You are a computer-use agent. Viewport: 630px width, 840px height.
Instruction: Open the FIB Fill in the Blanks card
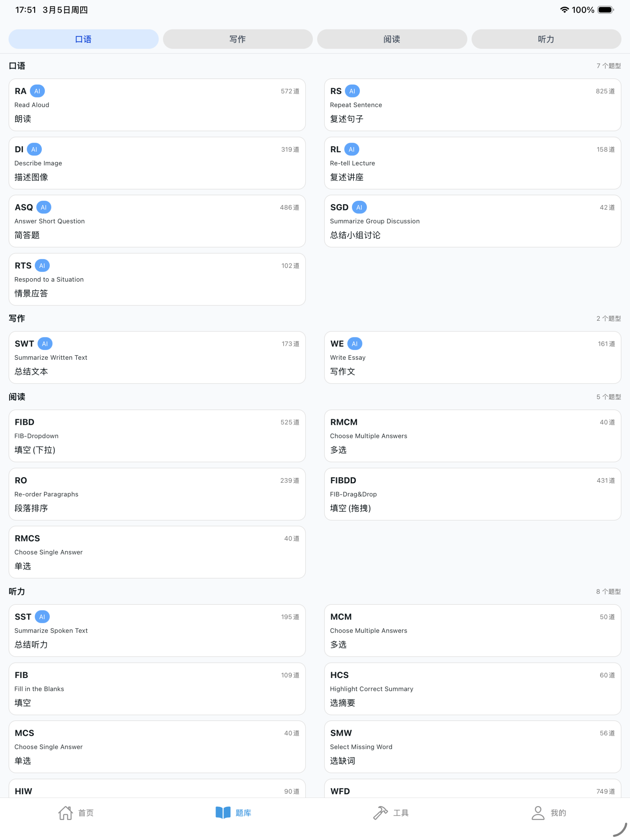click(157, 689)
